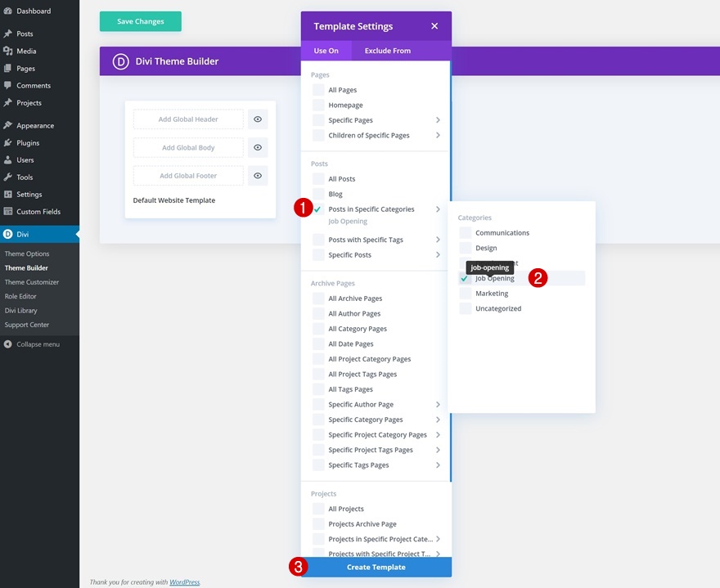Toggle Global Header visibility eye
This screenshot has width=720, height=588.
click(258, 119)
